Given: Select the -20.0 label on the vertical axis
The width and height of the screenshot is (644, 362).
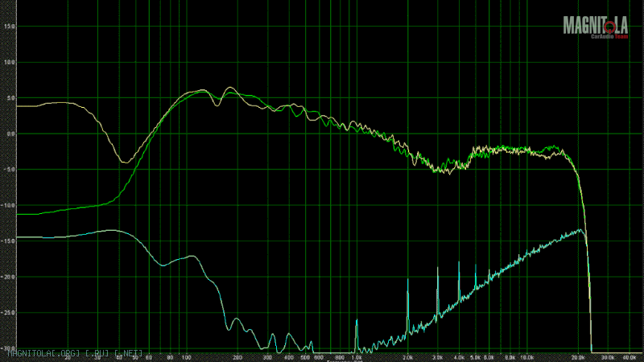Looking at the screenshot, I should (x=9, y=277).
